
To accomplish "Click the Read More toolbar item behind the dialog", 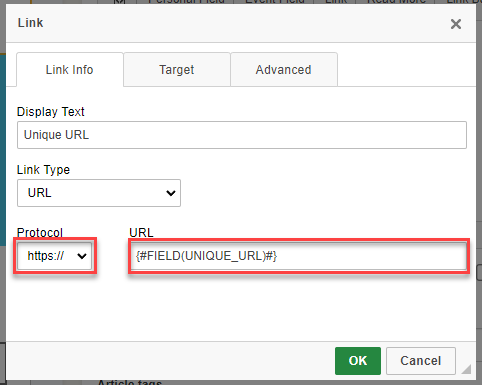I will 396,2.
